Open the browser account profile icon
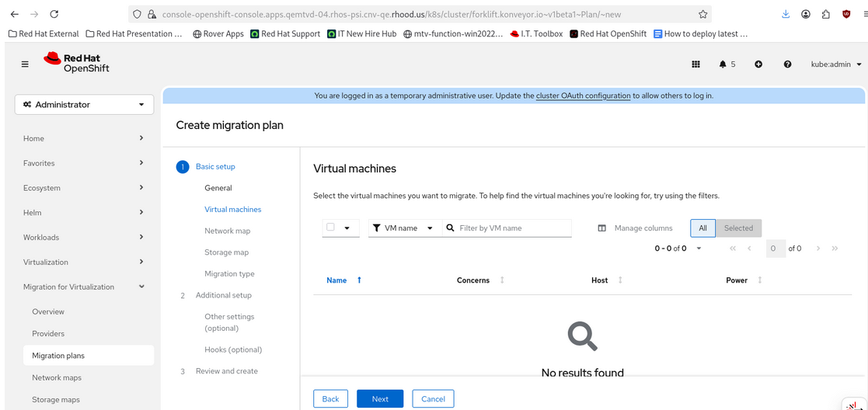Screen dimensions: 868x410 (x=806, y=14)
